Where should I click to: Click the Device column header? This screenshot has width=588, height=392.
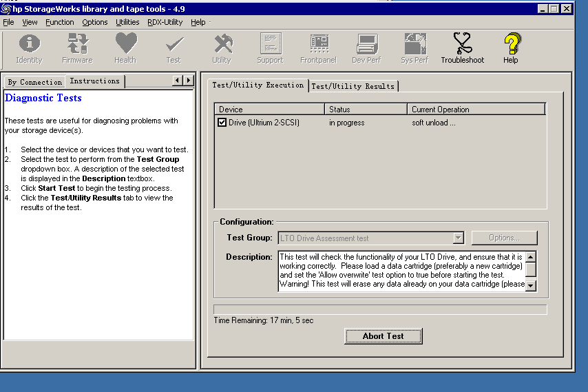(270, 109)
